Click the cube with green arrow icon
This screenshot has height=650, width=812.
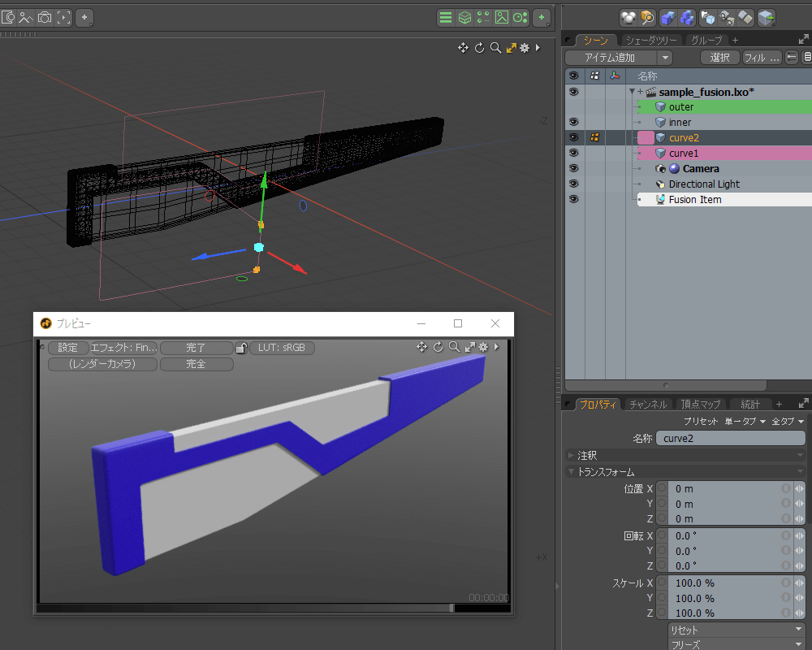(x=767, y=18)
